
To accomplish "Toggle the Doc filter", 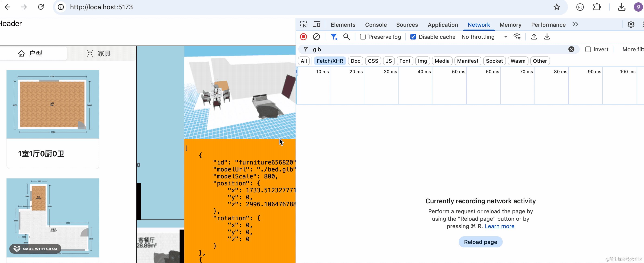I will coord(355,61).
